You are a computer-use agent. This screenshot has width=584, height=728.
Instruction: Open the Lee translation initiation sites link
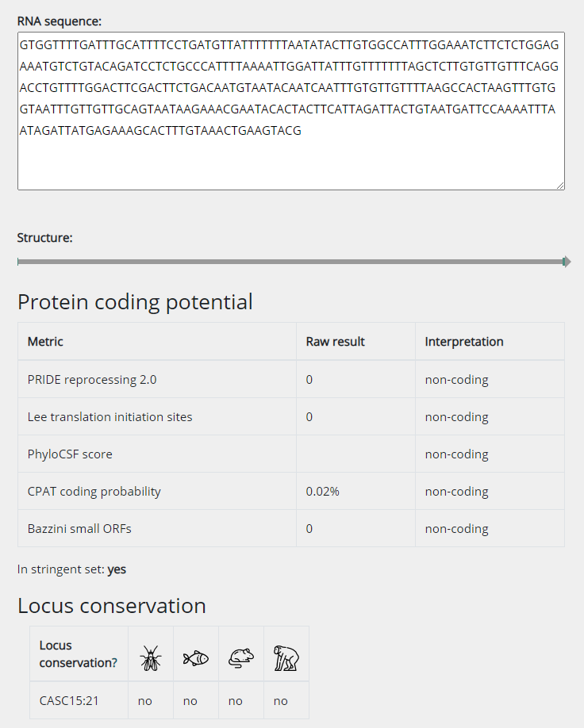pos(110,416)
